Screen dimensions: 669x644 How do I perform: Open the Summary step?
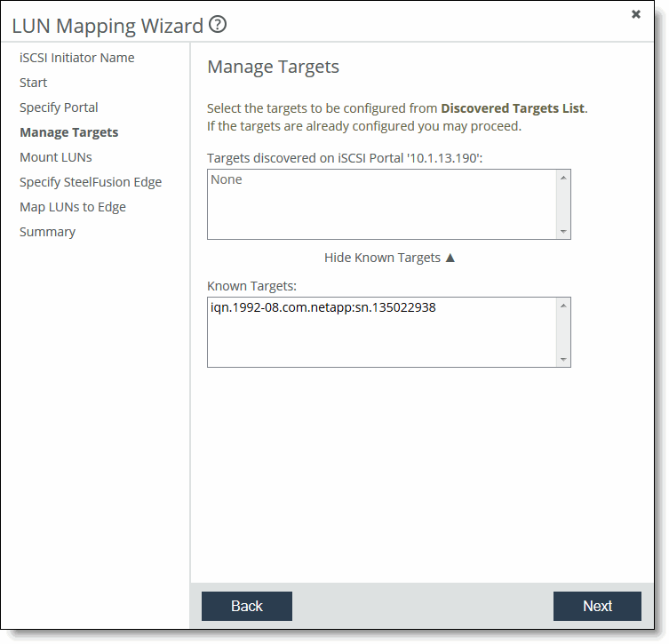pyautogui.click(x=47, y=232)
